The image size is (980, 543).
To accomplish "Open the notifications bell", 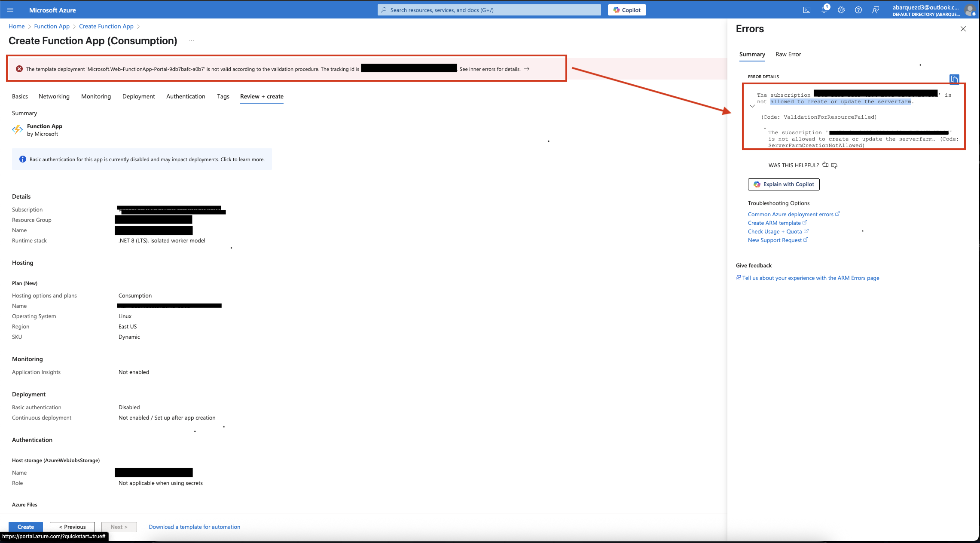I will pos(824,10).
